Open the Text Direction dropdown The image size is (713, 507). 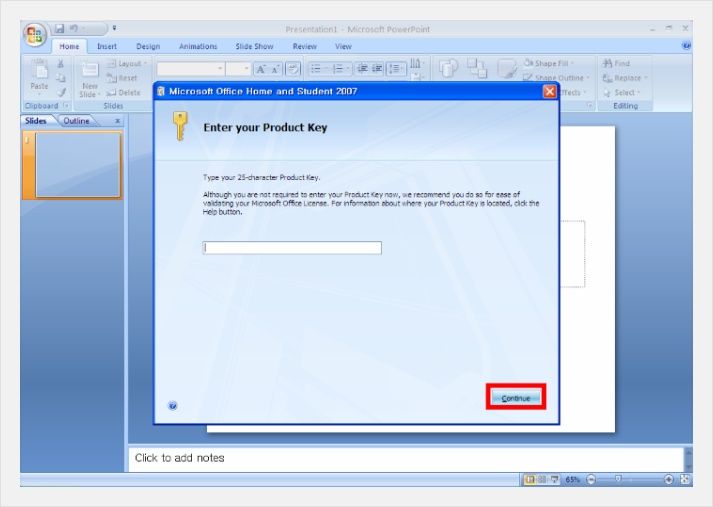(417, 64)
